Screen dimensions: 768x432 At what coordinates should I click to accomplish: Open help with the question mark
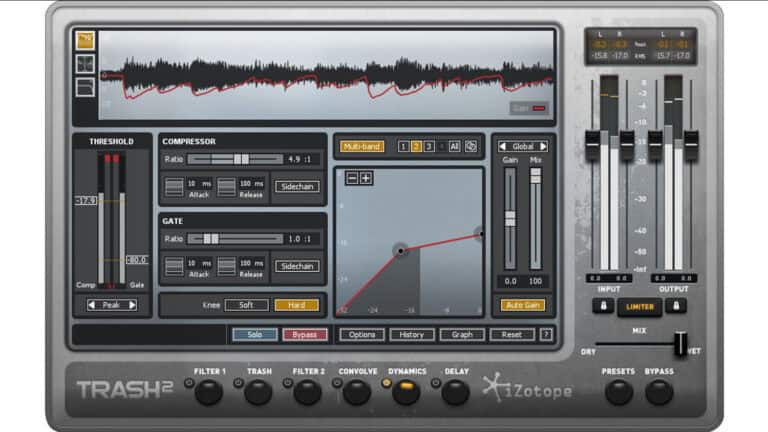[546, 335]
